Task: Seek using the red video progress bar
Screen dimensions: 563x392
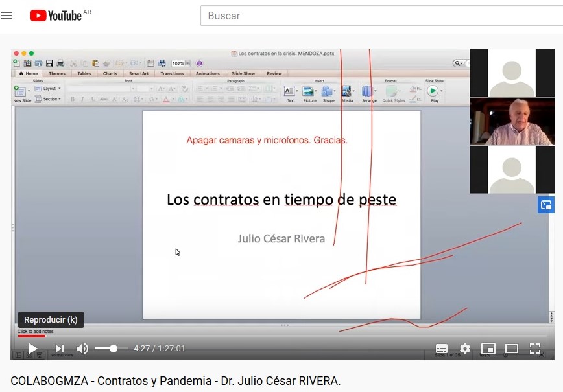Action: [32, 336]
